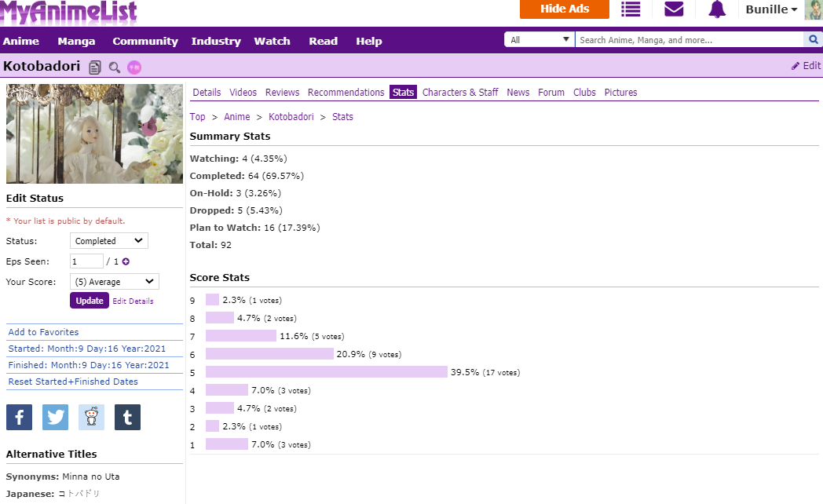Click the pink round icon beside the title

(134, 68)
